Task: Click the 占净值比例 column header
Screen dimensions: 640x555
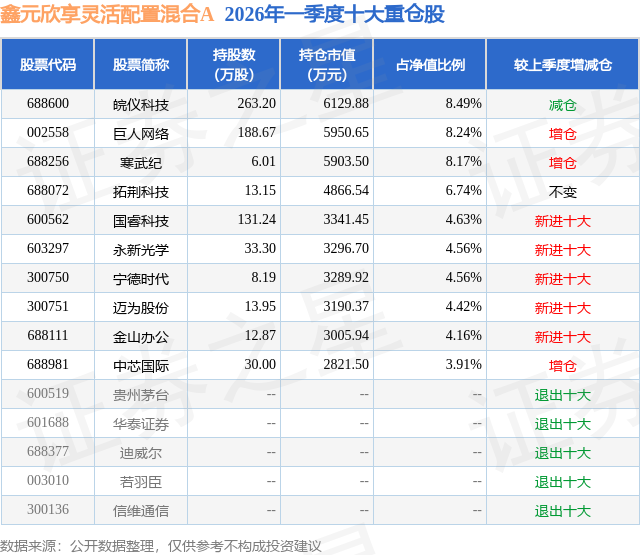Action: click(430, 64)
